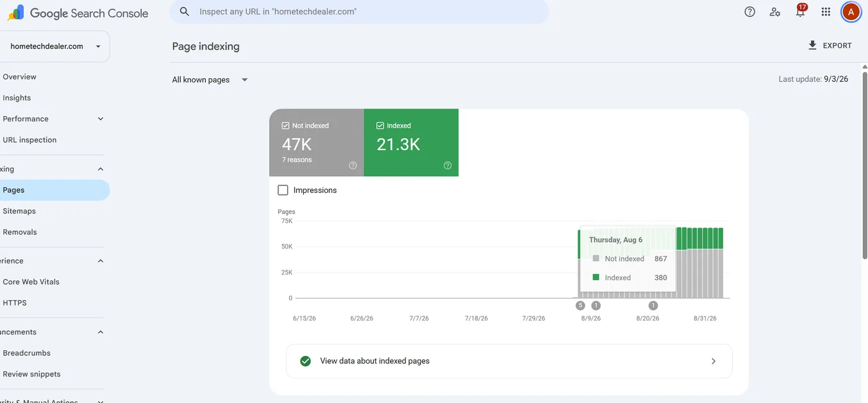Open HTTPS report in sidebar
The width and height of the screenshot is (868, 403).
click(15, 303)
